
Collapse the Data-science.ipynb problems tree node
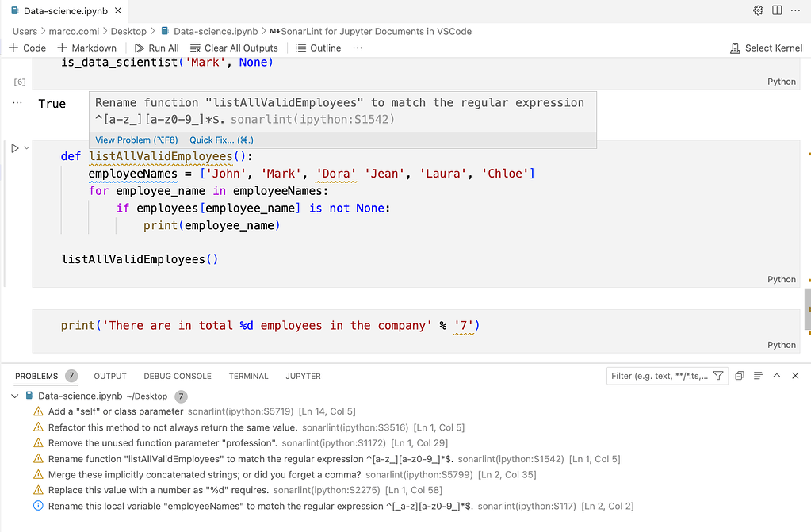click(x=15, y=396)
